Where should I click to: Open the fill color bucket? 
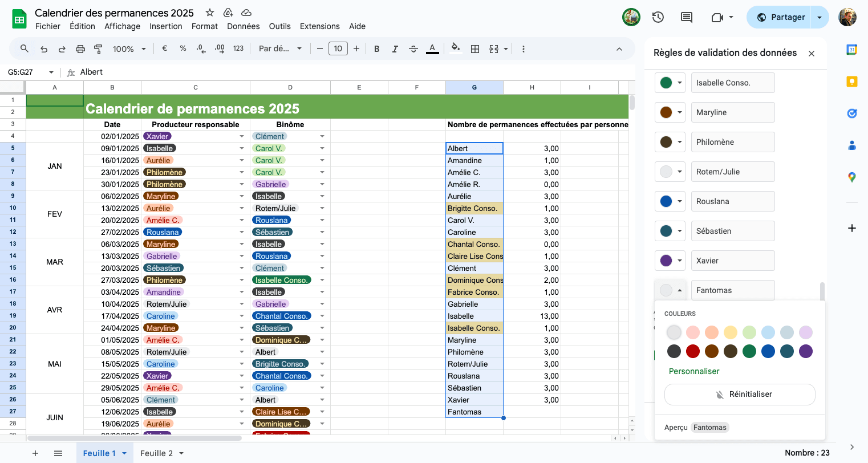click(455, 48)
